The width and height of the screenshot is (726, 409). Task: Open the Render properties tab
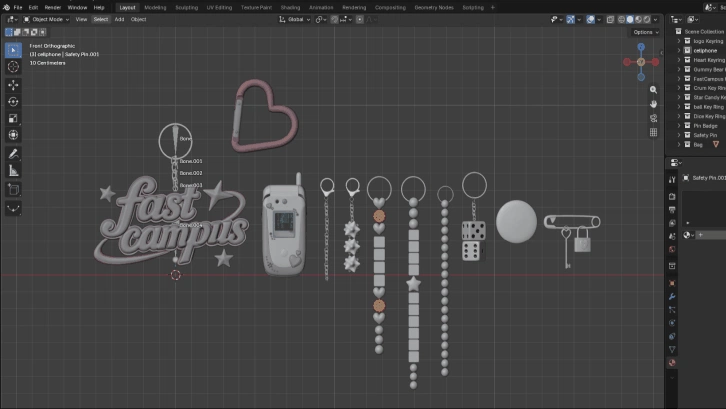[672, 197]
